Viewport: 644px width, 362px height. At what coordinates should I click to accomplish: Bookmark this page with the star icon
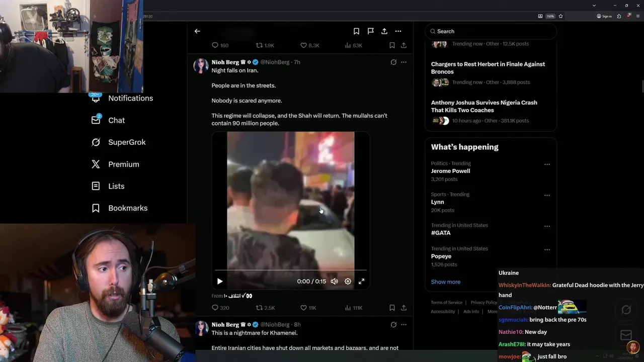click(560, 16)
